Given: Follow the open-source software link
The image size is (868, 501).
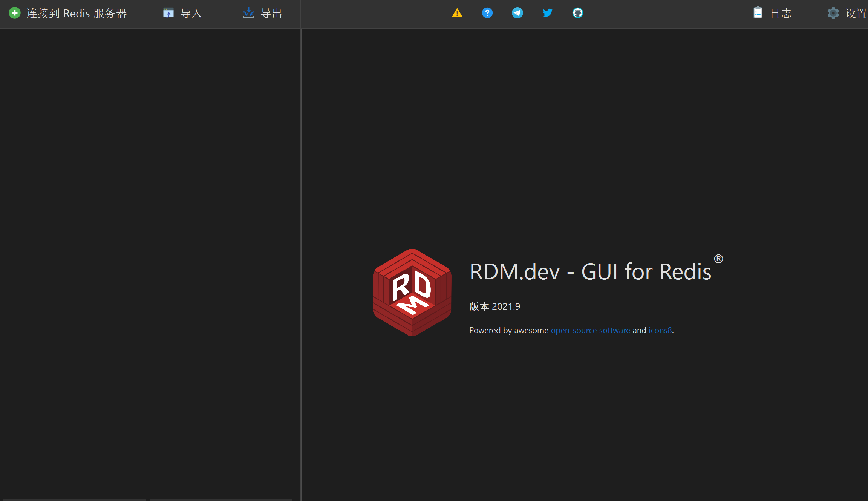Looking at the screenshot, I should tap(590, 331).
